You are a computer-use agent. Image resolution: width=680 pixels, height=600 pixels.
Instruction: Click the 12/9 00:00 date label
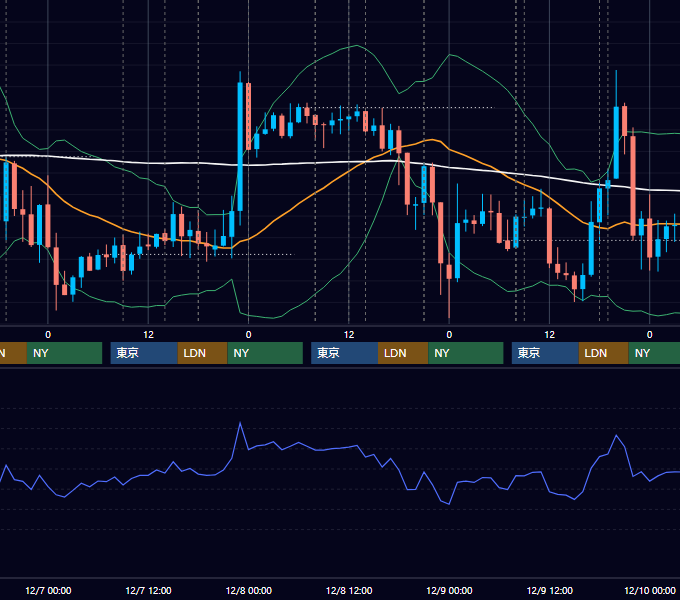[x=449, y=590]
